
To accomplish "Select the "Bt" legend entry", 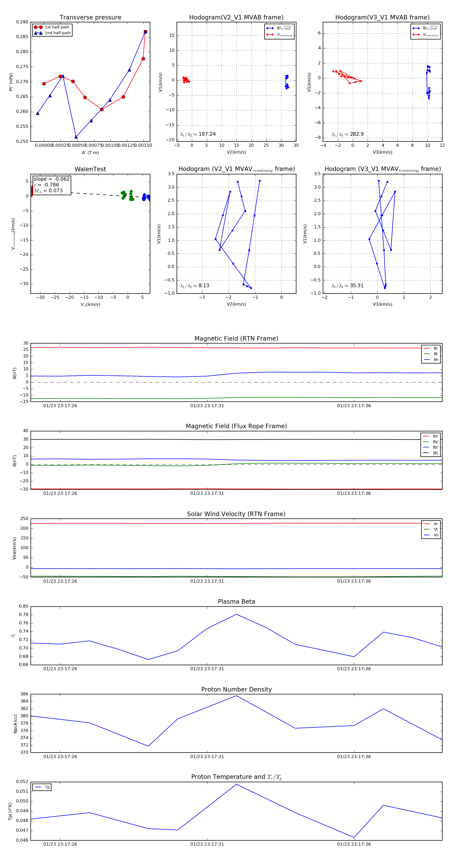I will 431,354.
